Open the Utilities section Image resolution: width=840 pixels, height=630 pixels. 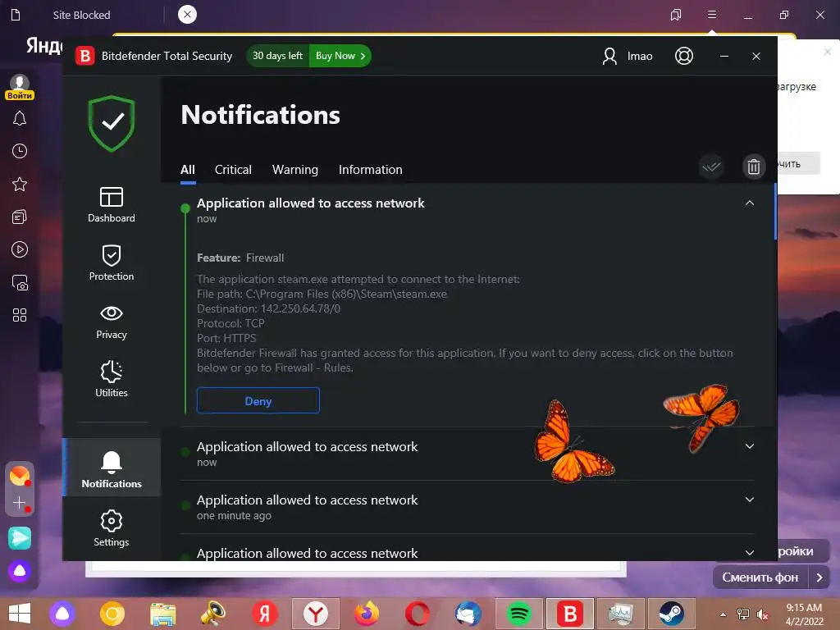click(x=112, y=379)
